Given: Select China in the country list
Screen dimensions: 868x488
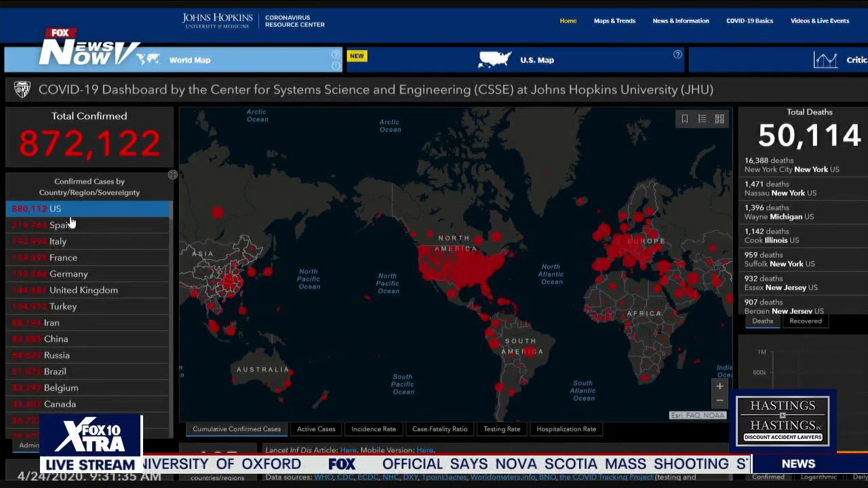Looking at the screenshot, I should click(x=87, y=339).
